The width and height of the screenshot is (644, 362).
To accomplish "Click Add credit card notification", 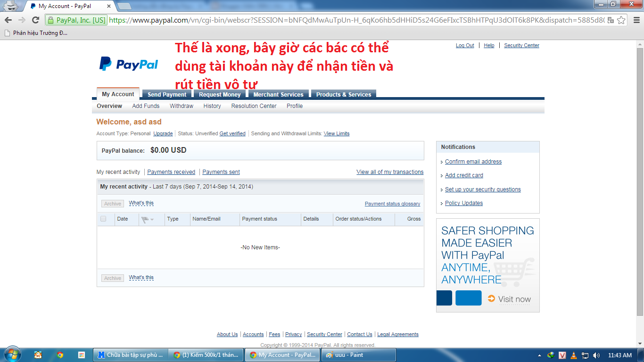I will 464,175.
